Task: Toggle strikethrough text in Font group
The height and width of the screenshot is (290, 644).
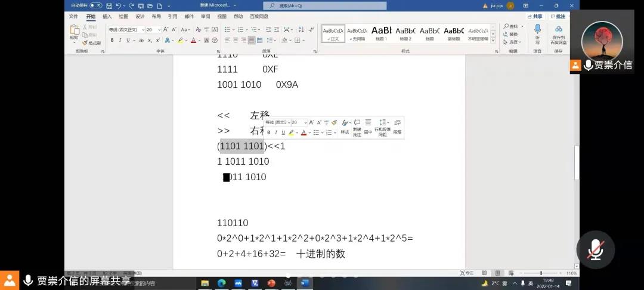Action: [142, 41]
